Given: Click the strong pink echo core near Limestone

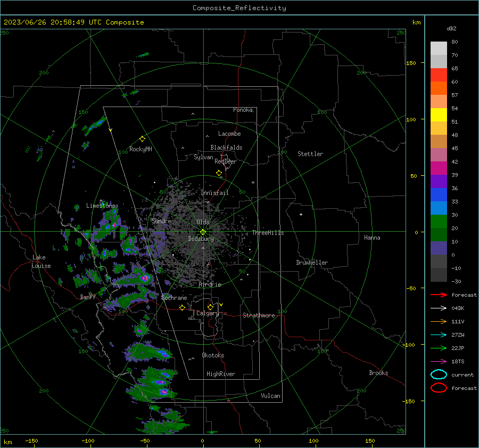Looking at the screenshot, I should click(x=114, y=225).
